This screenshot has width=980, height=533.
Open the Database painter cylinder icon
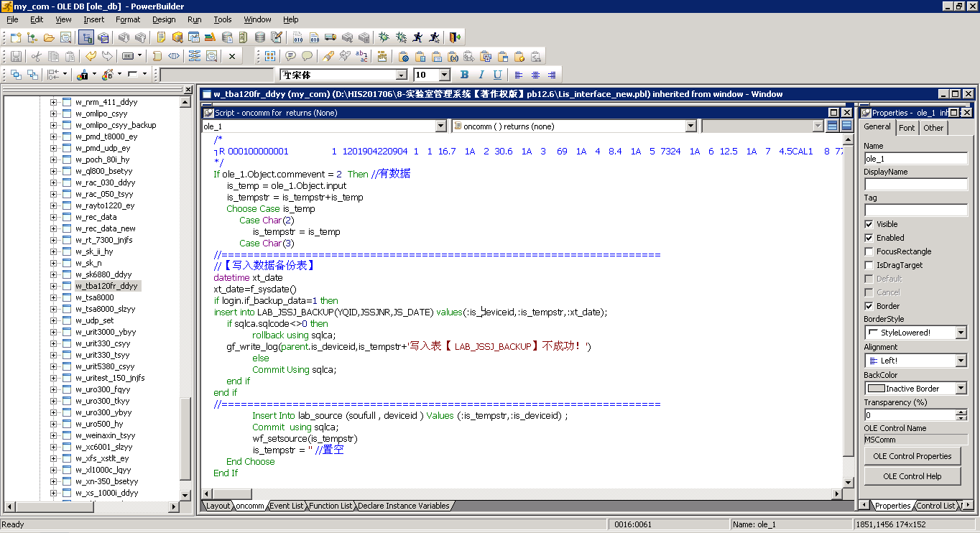pyautogui.click(x=260, y=37)
